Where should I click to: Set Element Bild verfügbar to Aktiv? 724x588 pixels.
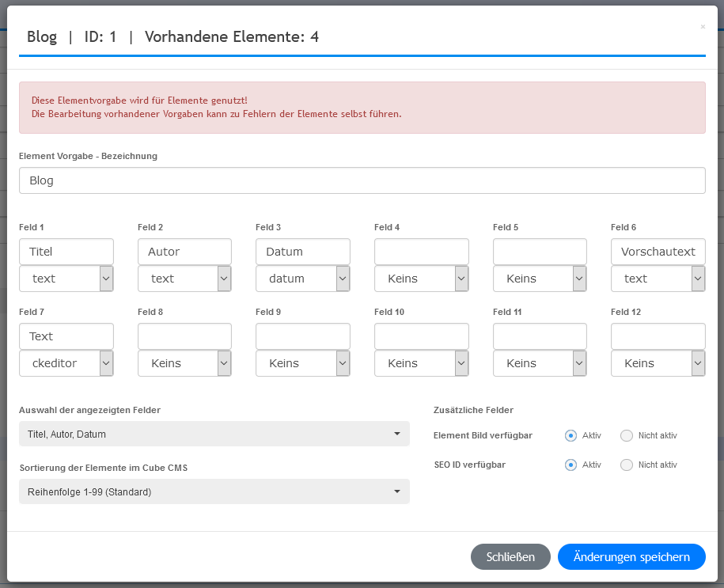[x=570, y=435]
